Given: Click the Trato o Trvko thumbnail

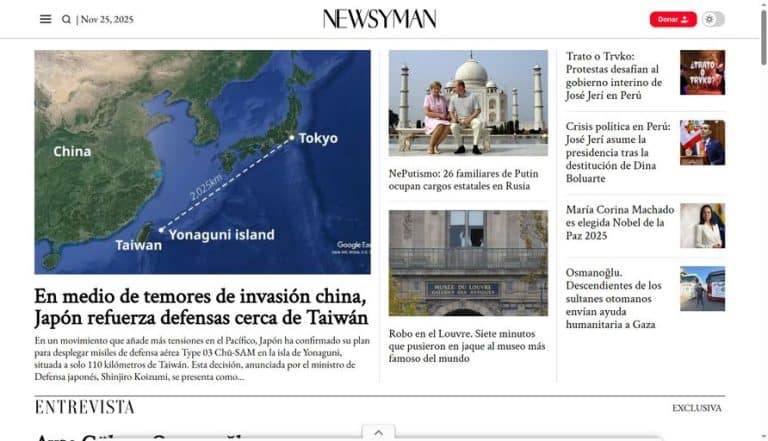Looking at the screenshot, I should coord(702,73).
